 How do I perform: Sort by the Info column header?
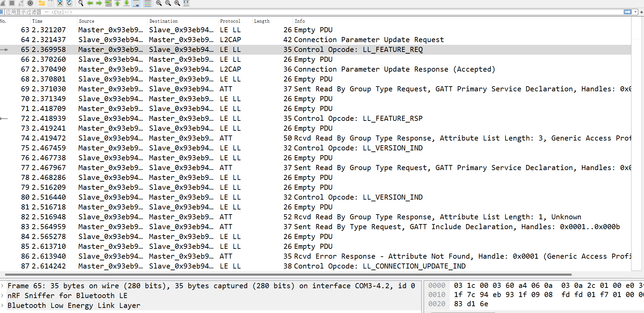pyautogui.click(x=462, y=21)
